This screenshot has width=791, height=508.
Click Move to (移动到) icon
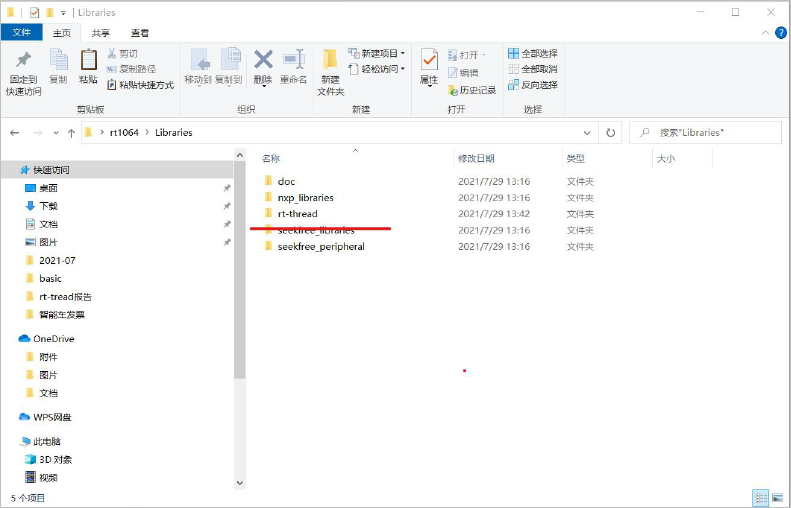pos(198,67)
